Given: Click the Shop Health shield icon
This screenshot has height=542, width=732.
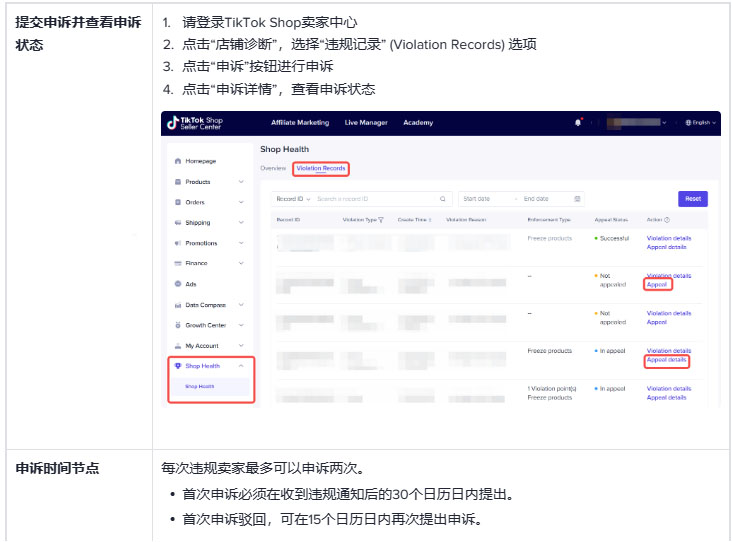Looking at the screenshot, I should point(178,366).
